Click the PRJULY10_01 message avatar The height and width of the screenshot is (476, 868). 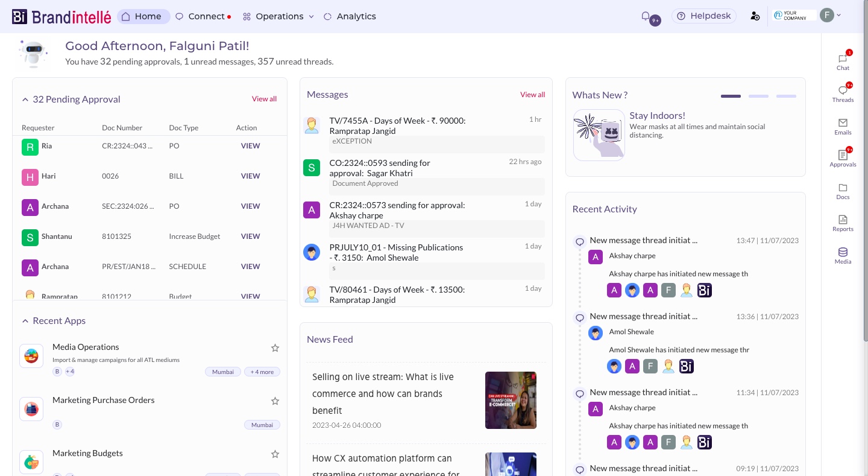point(311,252)
